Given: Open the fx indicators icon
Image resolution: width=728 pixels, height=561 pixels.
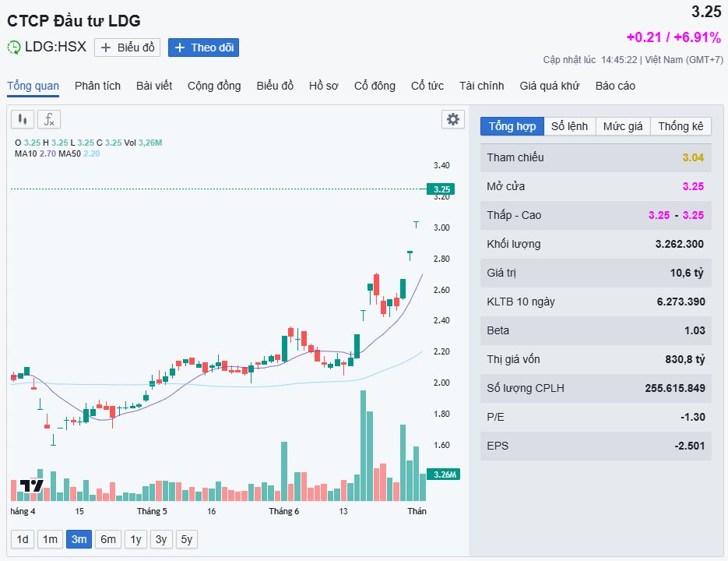Looking at the screenshot, I should [x=49, y=119].
